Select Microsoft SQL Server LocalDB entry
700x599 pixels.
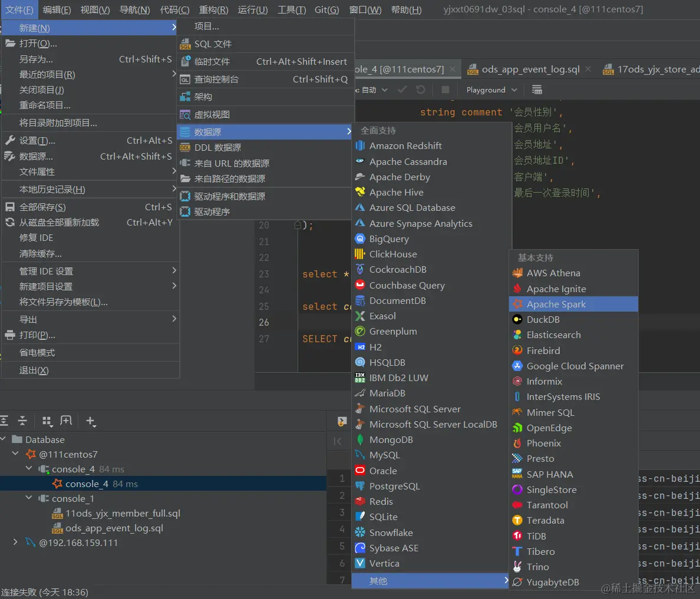click(x=430, y=424)
